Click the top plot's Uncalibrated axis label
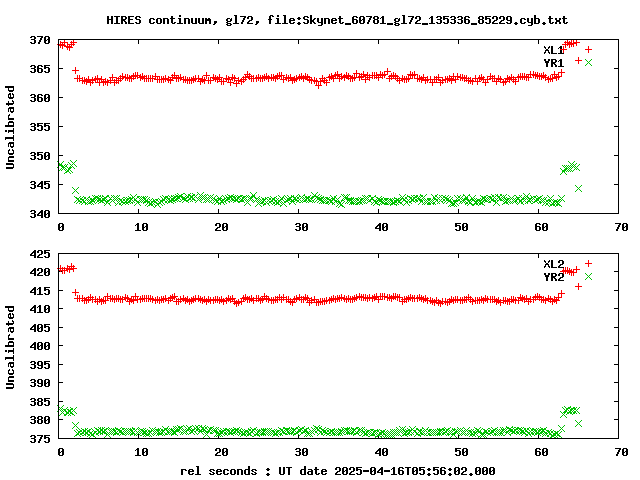640x480 pixels. click(x=10, y=127)
